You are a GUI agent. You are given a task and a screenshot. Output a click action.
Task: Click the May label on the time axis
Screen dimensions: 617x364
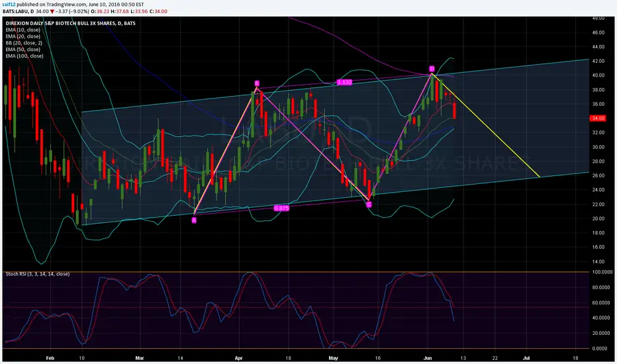click(333, 358)
